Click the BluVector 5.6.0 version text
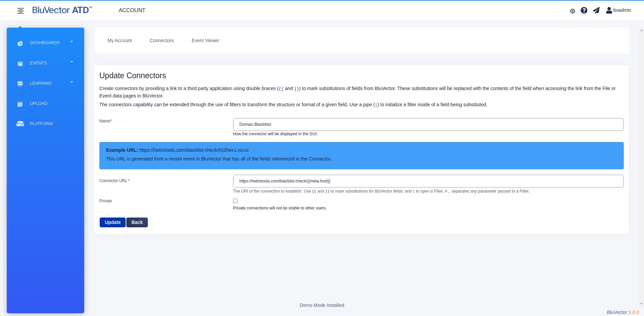 (x=623, y=312)
